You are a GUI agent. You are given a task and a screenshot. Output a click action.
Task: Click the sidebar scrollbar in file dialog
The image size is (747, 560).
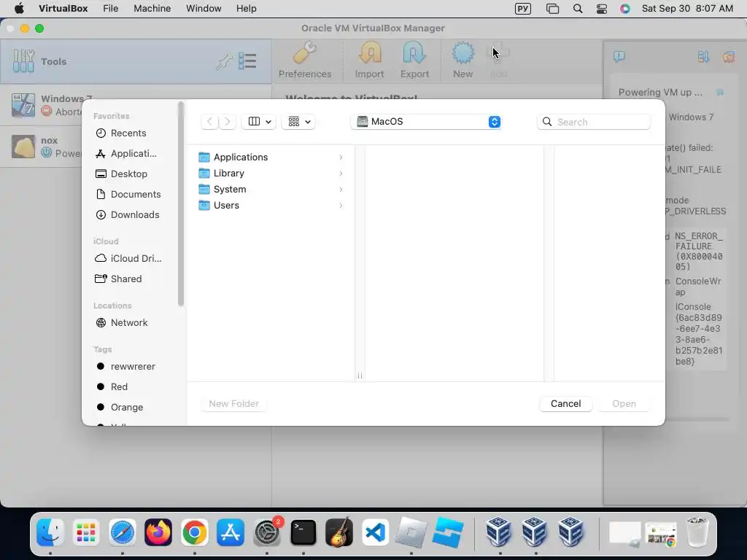click(x=181, y=204)
